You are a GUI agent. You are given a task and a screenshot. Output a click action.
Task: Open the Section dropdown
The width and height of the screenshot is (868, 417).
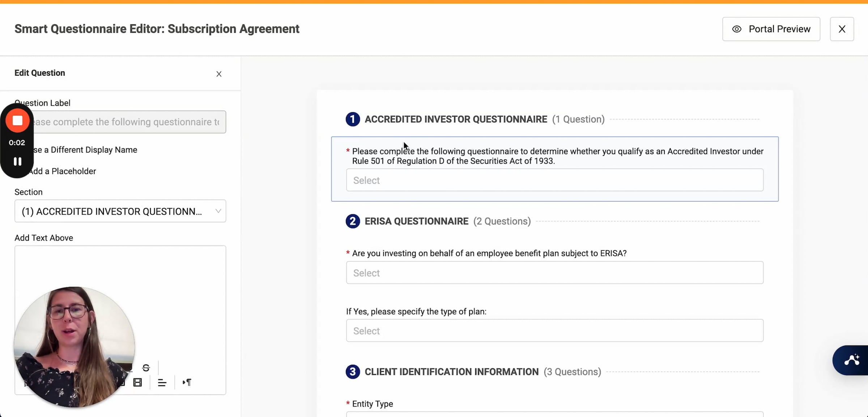120,211
